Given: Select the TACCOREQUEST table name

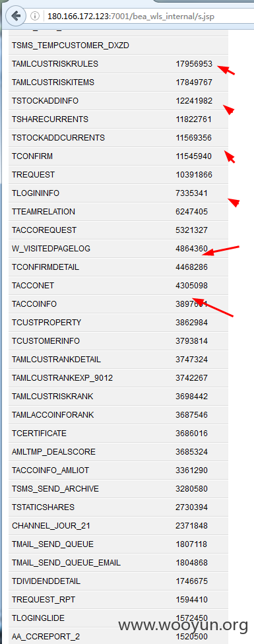Looking at the screenshot, I should click(x=44, y=230).
